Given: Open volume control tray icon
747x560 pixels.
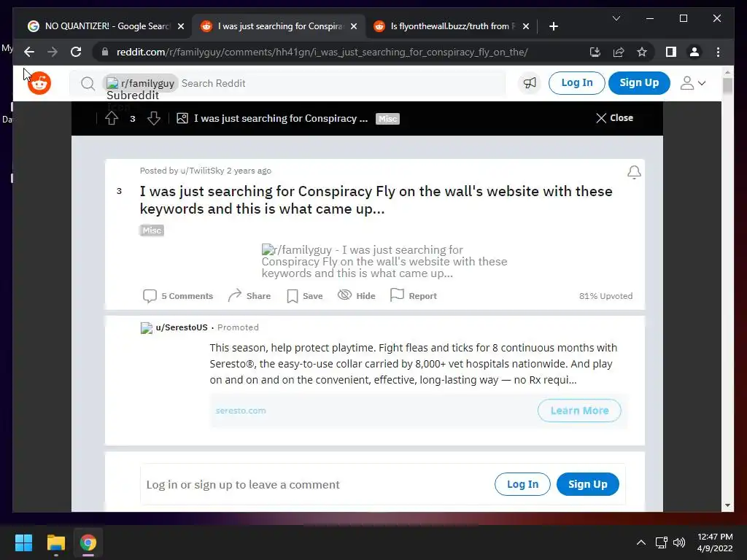Looking at the screenshot, I should [679, 542].
